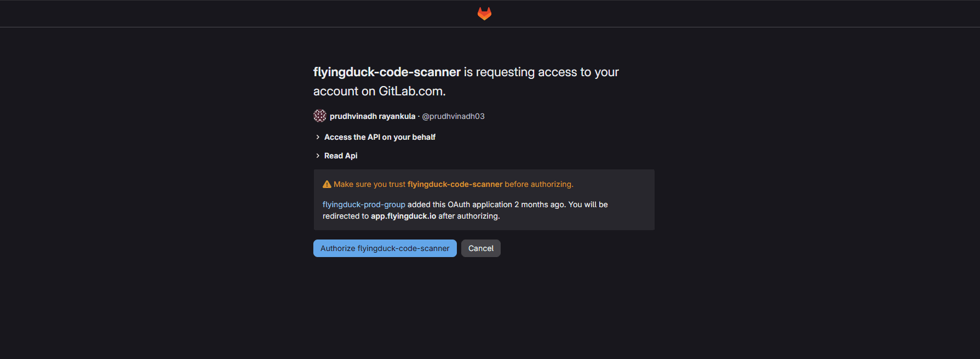Click the bold "app.flyingduck.io" redirect text
The height and width of the screenshot is (359, 980).
[404, 215]
